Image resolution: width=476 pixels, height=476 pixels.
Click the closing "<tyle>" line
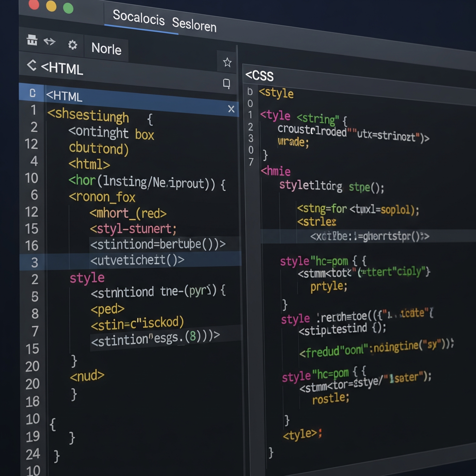tap(302, 434)
